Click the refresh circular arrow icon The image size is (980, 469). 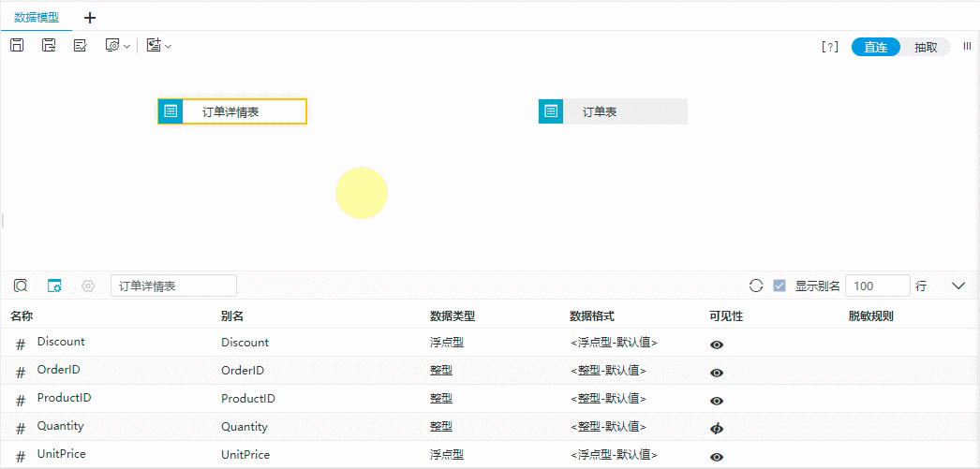756,286
